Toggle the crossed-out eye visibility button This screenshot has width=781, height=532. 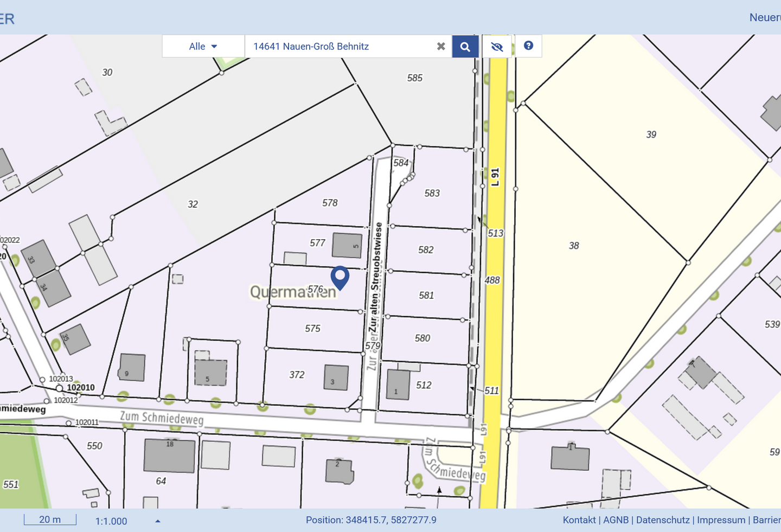tap(497, 47)
